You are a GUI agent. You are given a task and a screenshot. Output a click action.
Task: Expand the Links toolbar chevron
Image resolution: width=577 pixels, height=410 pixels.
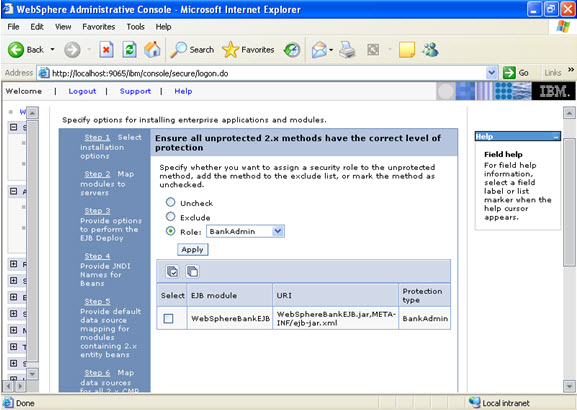click(571, 70)
